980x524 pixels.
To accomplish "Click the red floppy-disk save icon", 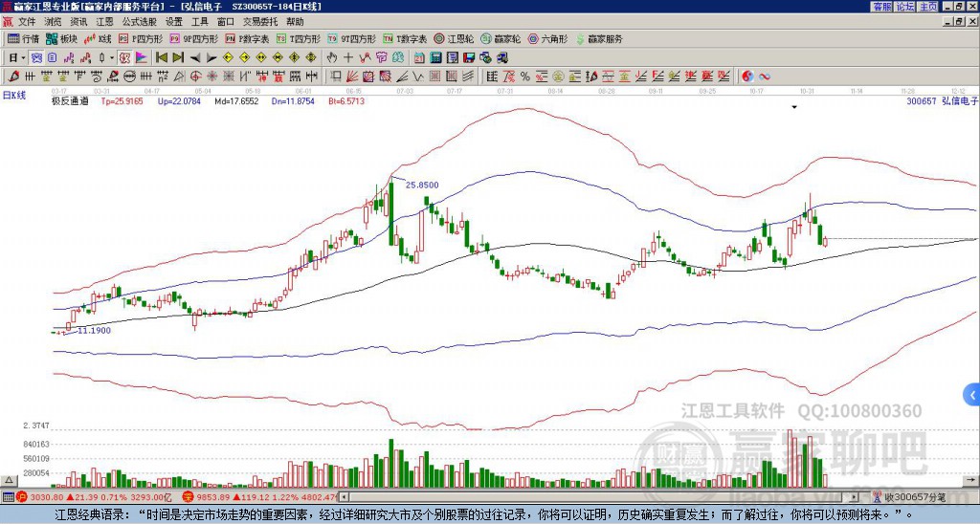I will 469,57.
